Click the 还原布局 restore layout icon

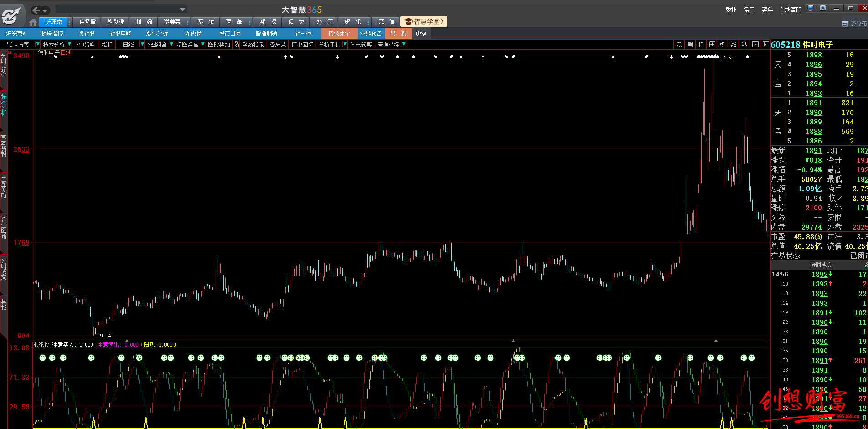coord(845,24)
